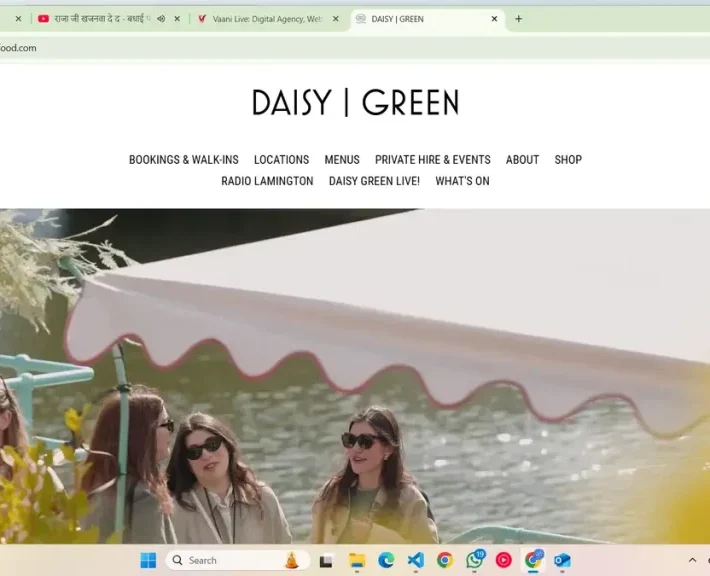Open Outlook from the taskbar
Image resolution: width=710 pixels, height=576 pixels.
point(562,560)
